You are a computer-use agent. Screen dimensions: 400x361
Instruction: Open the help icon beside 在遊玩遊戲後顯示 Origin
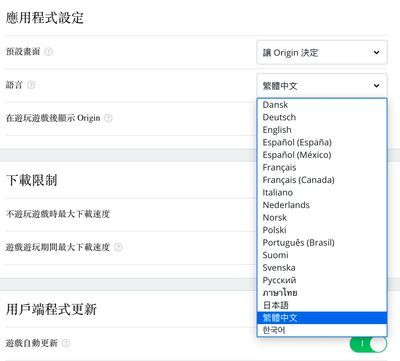tap(108, 118)
